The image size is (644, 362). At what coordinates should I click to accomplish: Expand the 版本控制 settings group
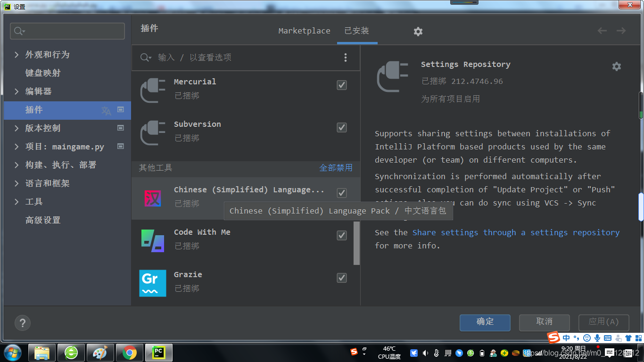click(x=17, y=128)
